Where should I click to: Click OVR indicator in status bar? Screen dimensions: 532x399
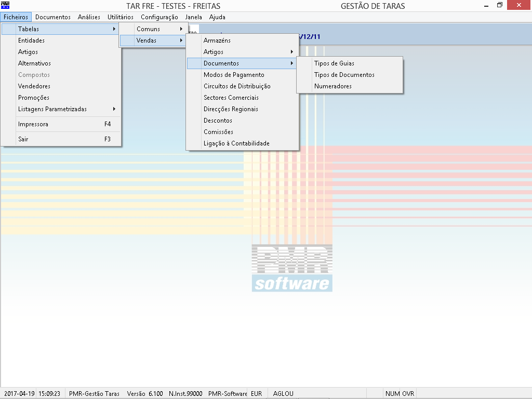coord(408,394)
